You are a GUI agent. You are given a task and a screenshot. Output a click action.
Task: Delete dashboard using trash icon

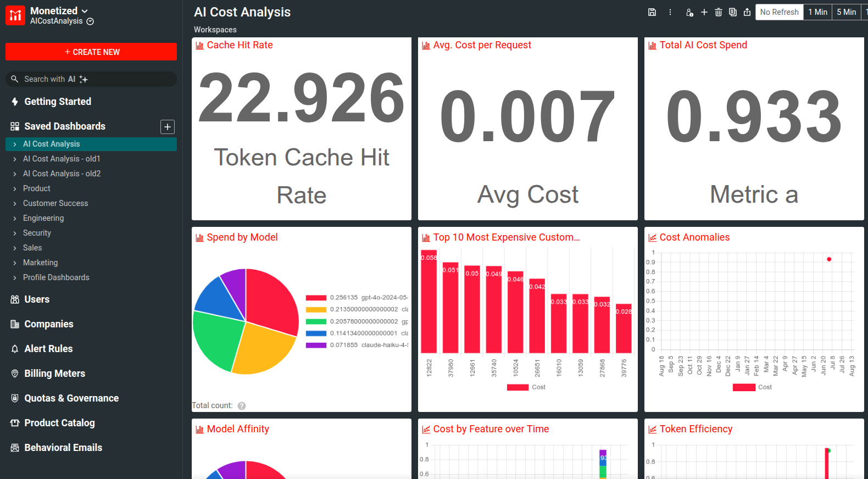pyautogui.click(x=719, y=12)
